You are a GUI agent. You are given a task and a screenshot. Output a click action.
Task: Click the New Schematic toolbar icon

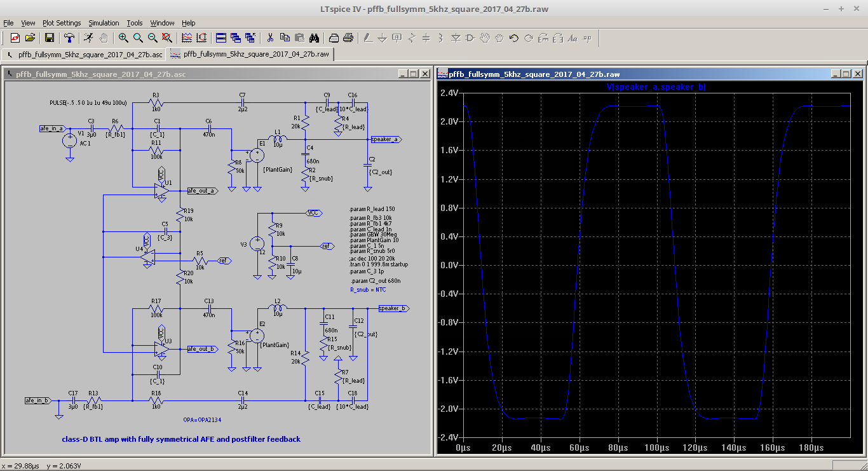tap(15, 38)
